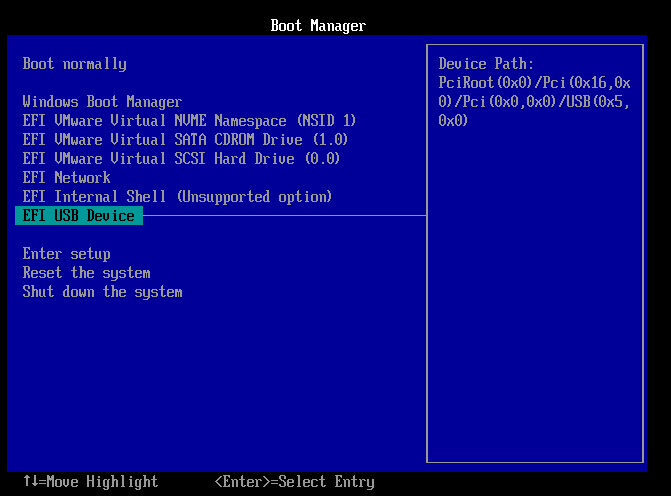Image resolution: width=671 pixels, height=496 pixels.
Task: Select the Boot normally option
Action: [x=75, y=64]
